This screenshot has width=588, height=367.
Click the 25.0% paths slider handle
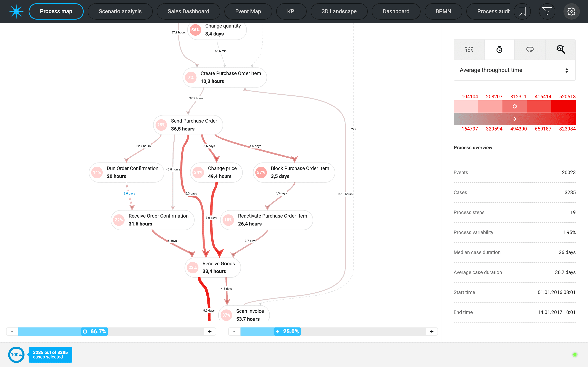pyautogui.click(x=287, y=332)
